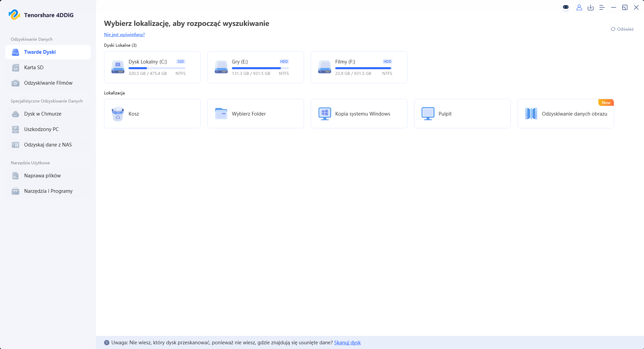This screenshot has width=644, height=349.
Task: Click the Kosz recycle bin icon
Action: (118, 114)
